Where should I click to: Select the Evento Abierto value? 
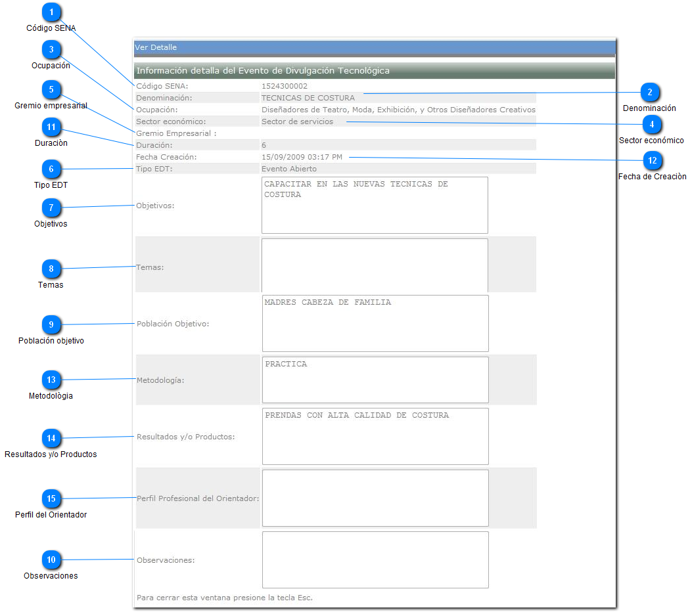[288, 169]
